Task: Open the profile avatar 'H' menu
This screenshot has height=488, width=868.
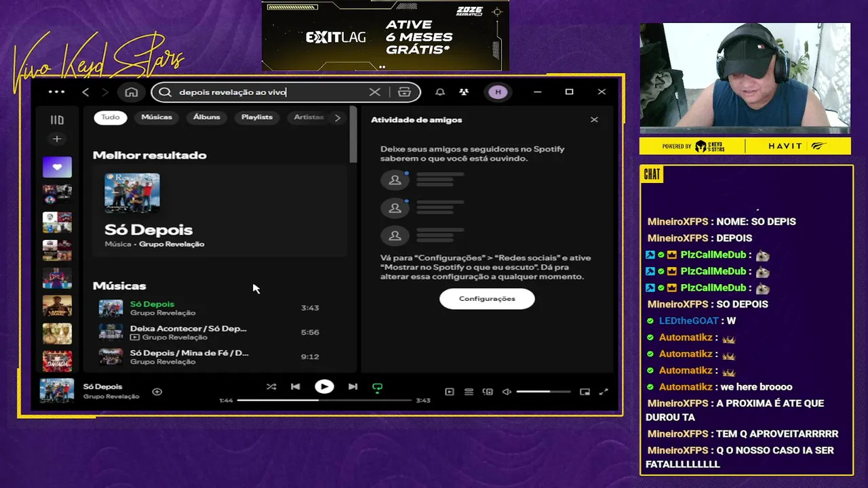Action: tap(498, 92)
